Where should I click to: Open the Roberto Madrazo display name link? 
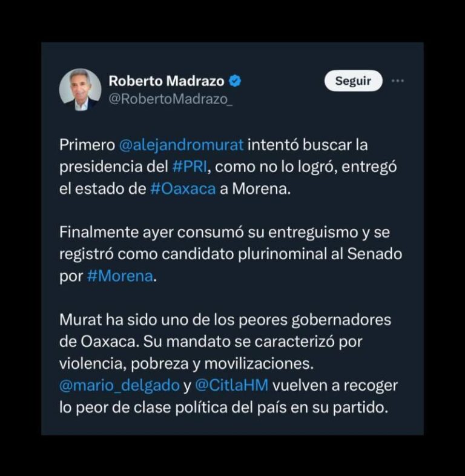(166, 81)
